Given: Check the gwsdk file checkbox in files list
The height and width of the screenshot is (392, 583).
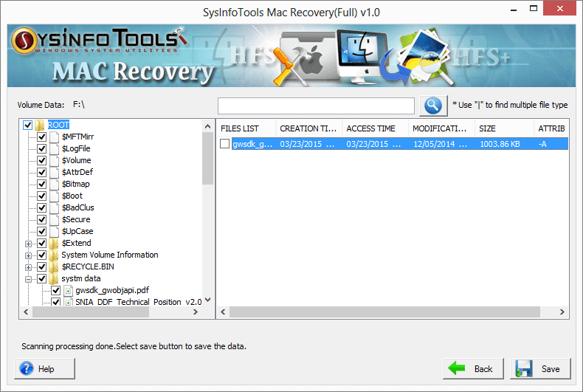Looking at the screenshot, I should (x=224, y=143).
